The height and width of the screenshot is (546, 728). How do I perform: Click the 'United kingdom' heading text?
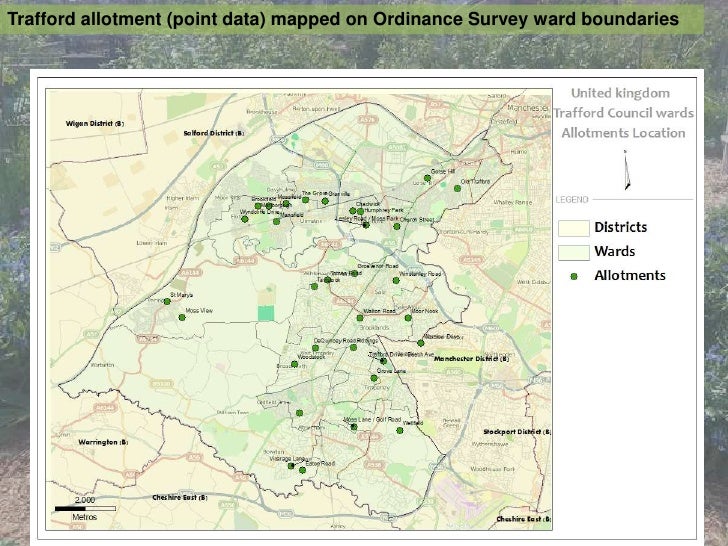(620, 93)
